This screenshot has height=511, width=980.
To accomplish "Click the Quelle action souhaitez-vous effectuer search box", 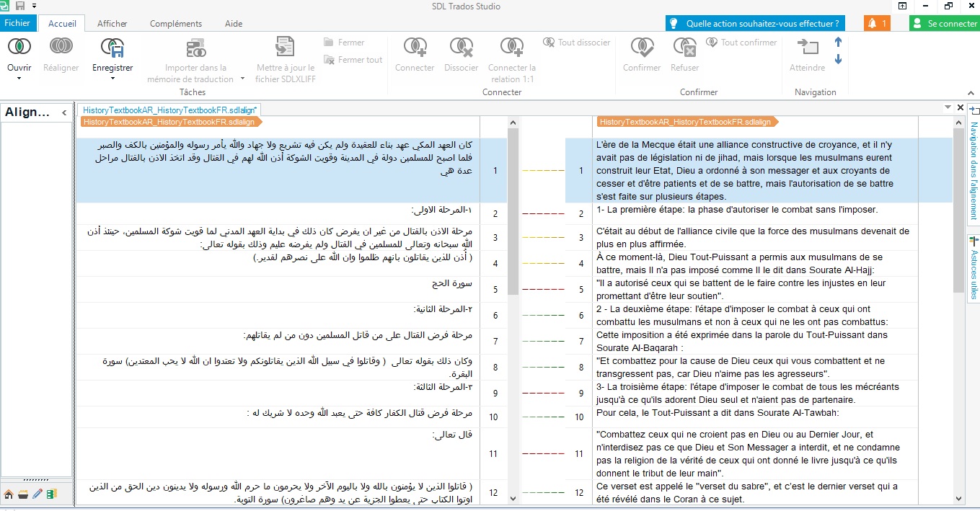I will click(x=755, y=23).
